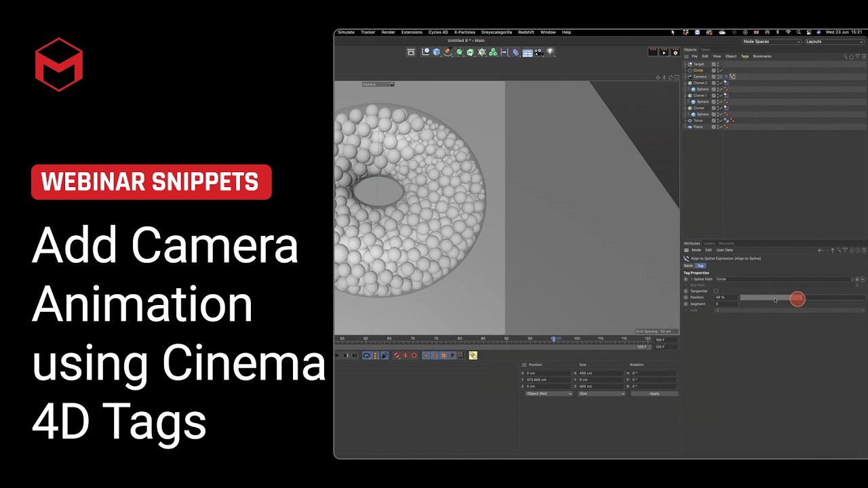The width and height of the screenshot is (868, 488).
Task: Toggle layer checkbox for Torus object
Action: 713,121
